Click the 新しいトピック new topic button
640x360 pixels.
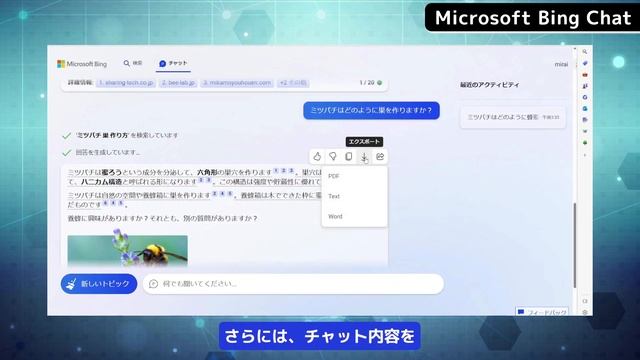point(99,284)
